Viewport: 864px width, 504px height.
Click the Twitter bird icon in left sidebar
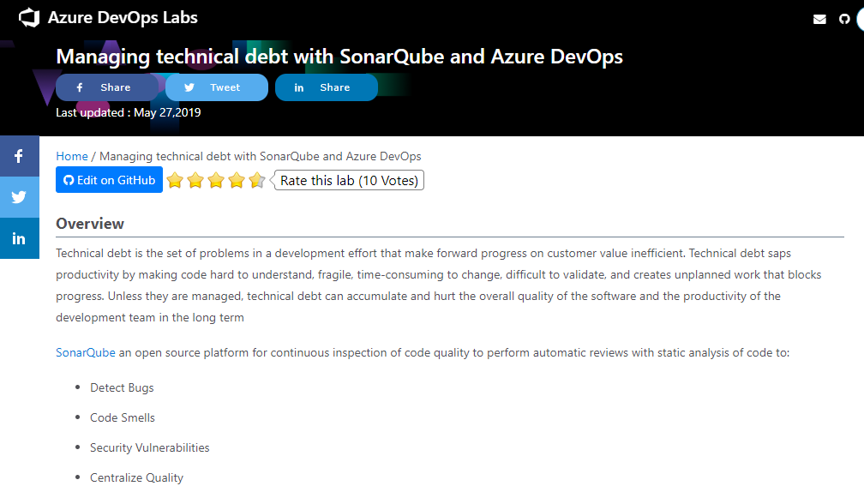[19, 197]
